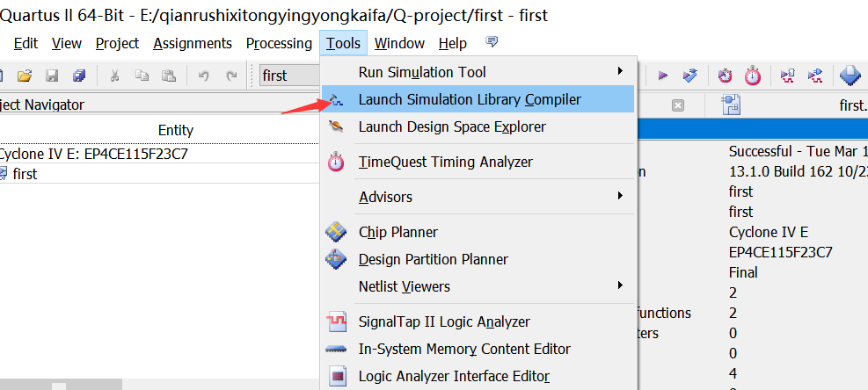Click the Open Project folder icon

[25, 76]
